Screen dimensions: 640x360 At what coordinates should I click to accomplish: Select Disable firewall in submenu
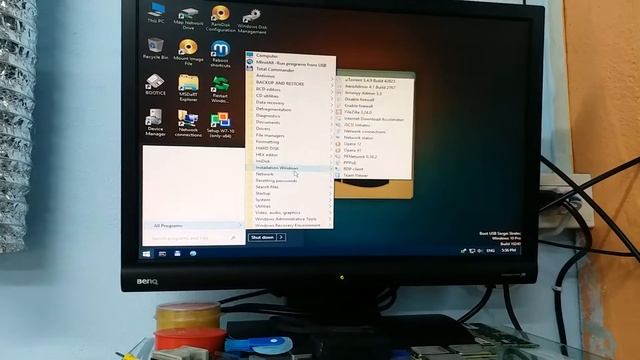coord(373,99)
